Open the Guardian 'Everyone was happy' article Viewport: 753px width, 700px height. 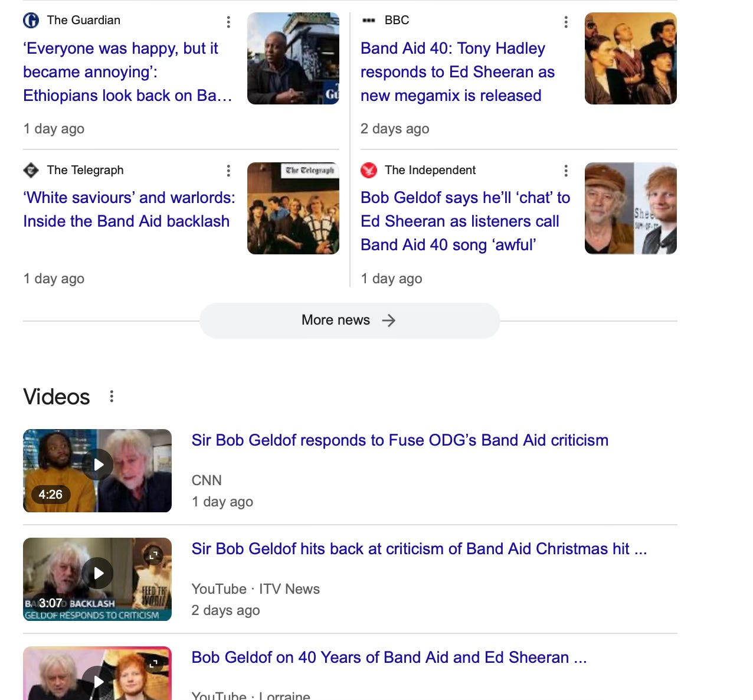pyautogui.click(x=127, y=72)
